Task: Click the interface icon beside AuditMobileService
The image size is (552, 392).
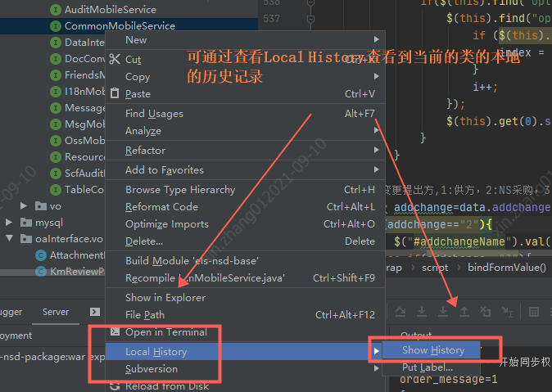Action: tap(55, 10)
